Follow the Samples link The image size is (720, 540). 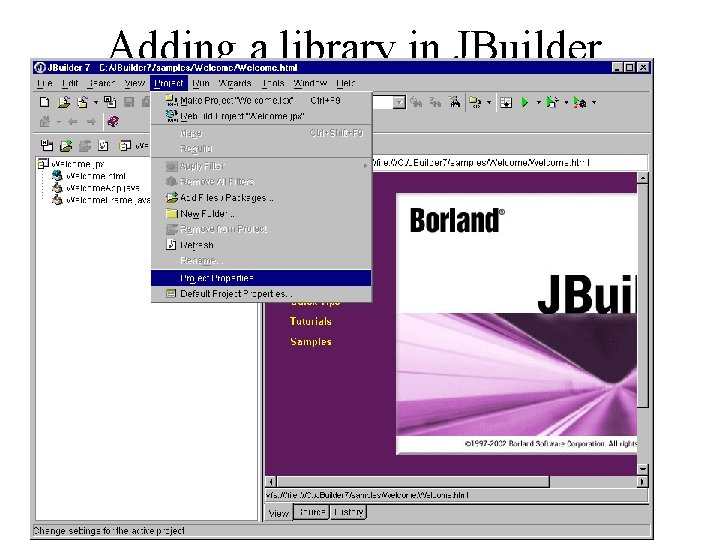[x=311, y=341]
